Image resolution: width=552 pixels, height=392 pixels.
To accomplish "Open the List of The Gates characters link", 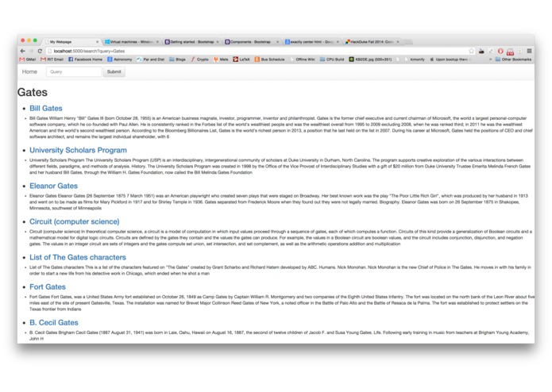I will [x=78, y=257].
